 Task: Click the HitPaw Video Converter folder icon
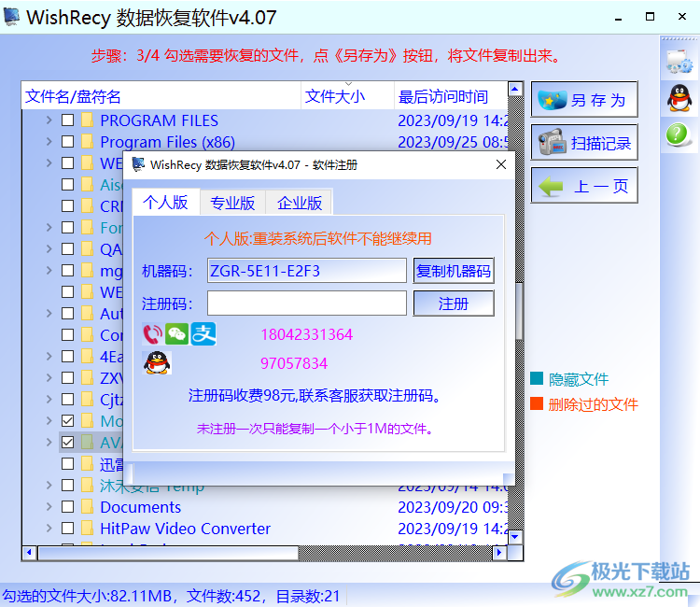point(88,529)
